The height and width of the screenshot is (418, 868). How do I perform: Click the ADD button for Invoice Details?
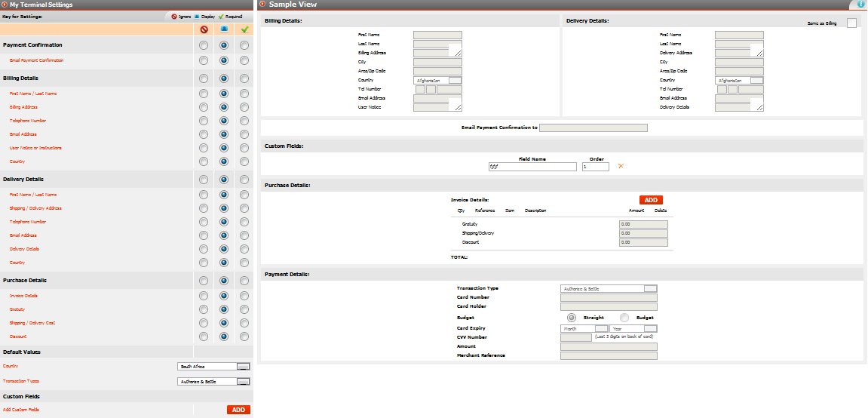(651, 200)
